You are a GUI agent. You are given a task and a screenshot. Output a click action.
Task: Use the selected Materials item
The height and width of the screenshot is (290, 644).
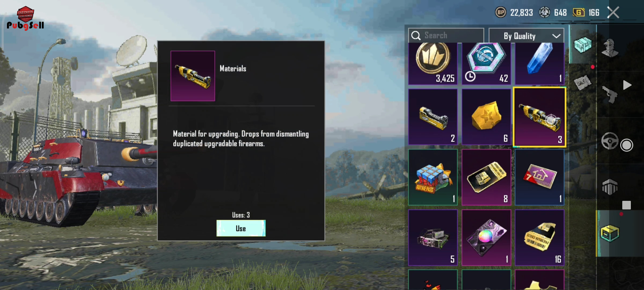pyautogui.click(x=241, y=228)
